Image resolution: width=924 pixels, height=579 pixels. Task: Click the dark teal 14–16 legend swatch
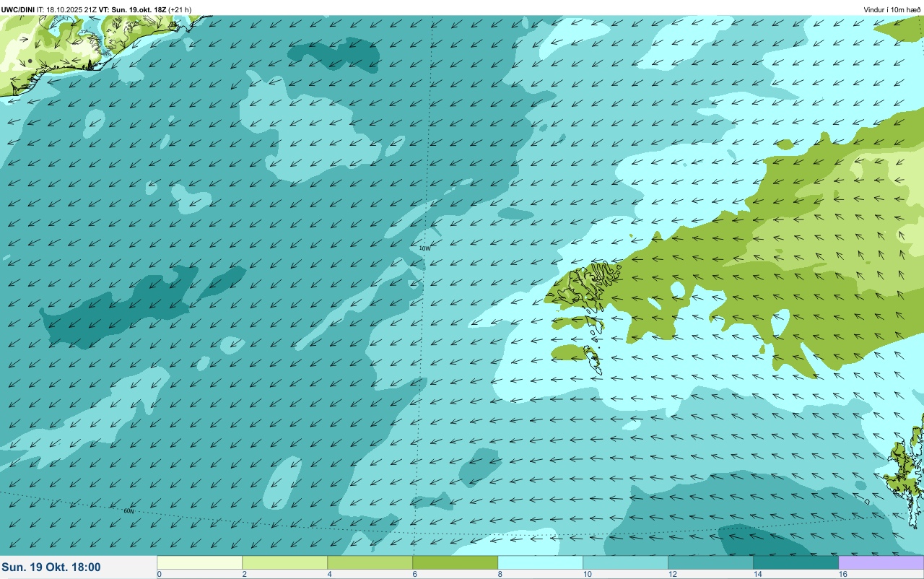pyautogui.click(x=796, y=562)
